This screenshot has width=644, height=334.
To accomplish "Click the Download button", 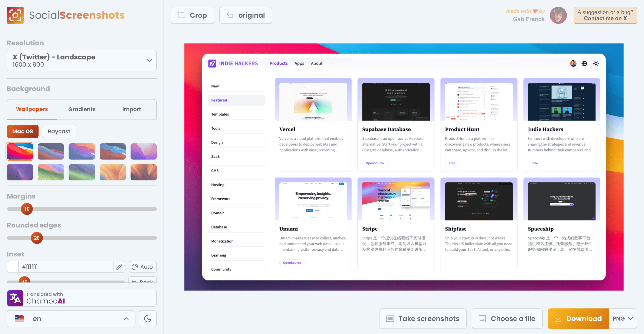I will (x=578, y=318).
